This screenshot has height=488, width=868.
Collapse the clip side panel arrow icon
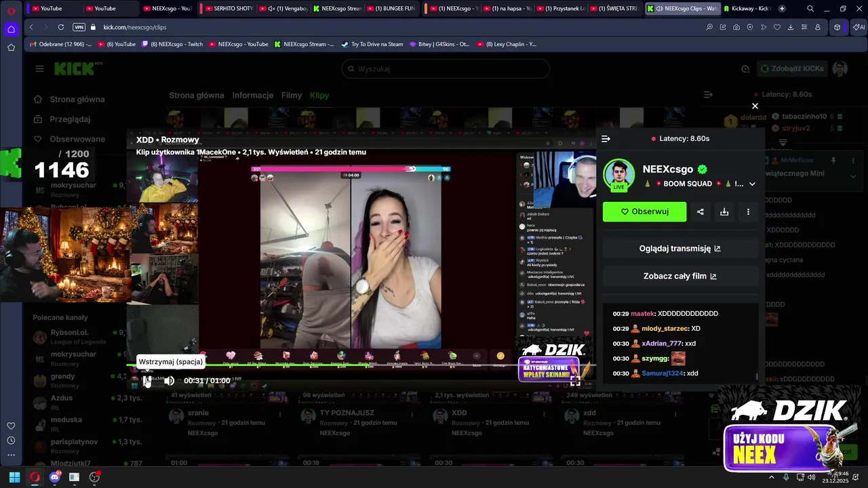(606, 139)
